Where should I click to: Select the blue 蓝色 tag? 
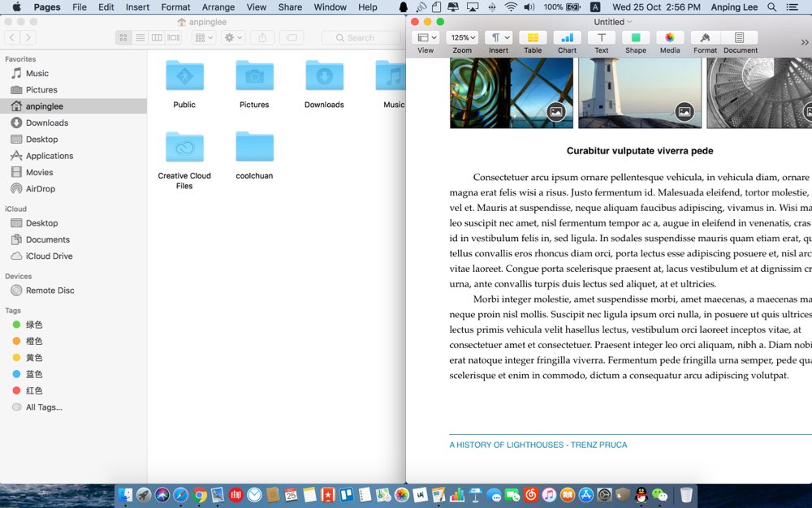34,374
